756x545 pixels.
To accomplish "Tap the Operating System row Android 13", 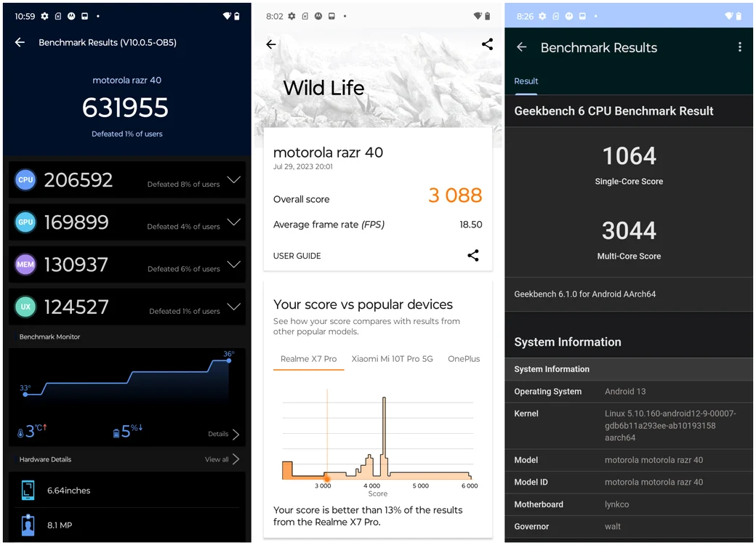I will pyautogui.click(x=629, y=391).
